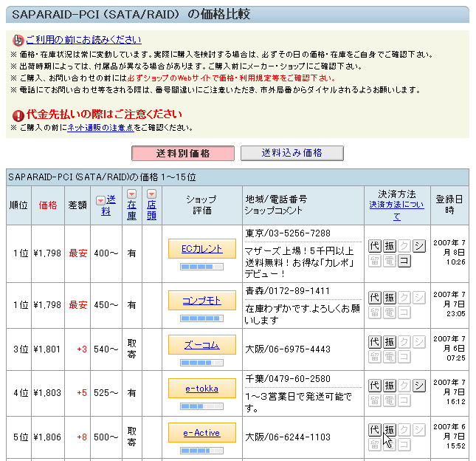Click the 代 payment icon in コンプモト row

375,298
